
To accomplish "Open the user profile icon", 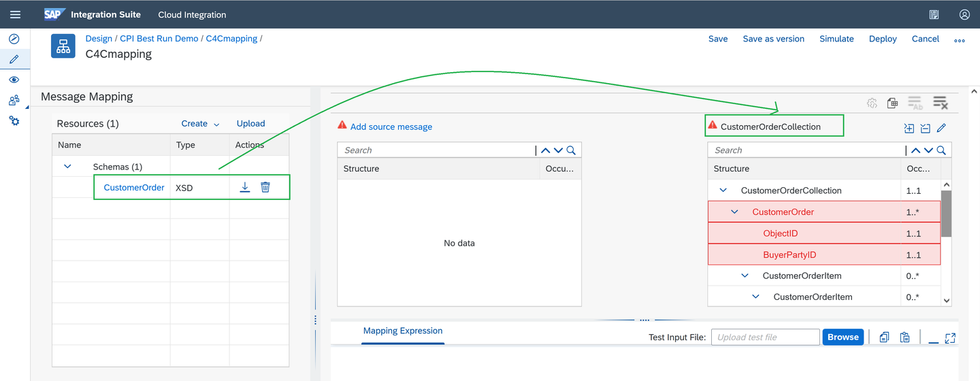I will point(964,14).
